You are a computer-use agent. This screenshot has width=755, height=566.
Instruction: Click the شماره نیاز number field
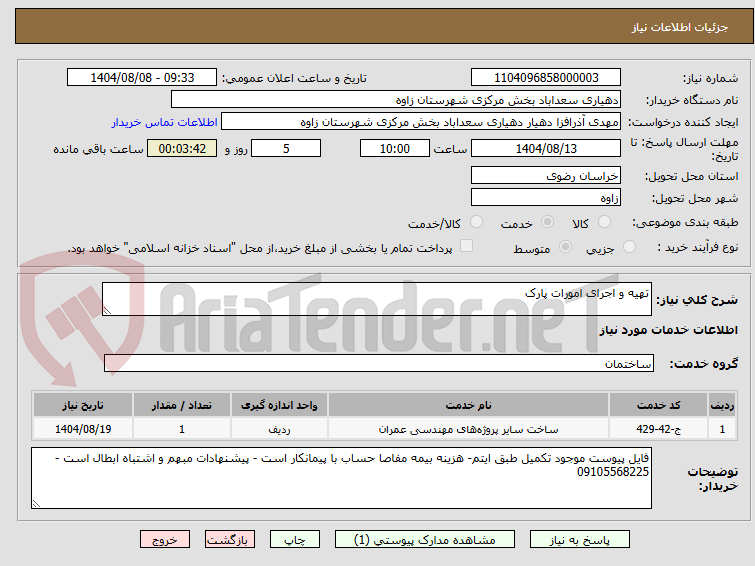tap(546, 78)
